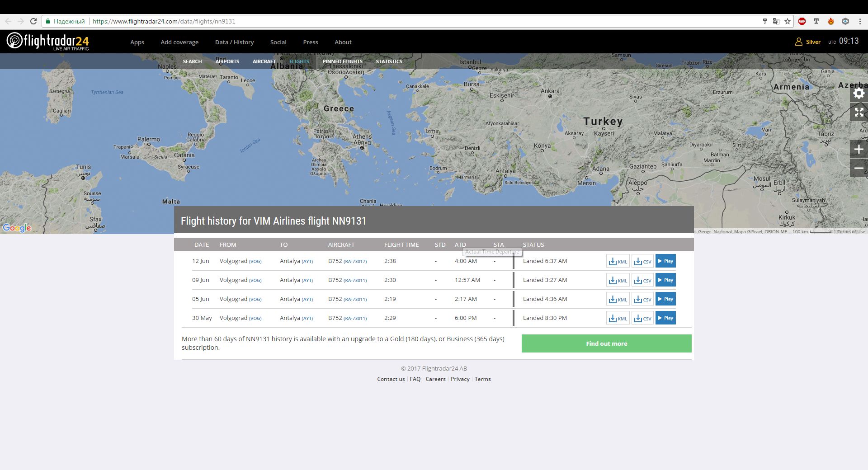The image size is (868, 470).
Task: Switch to PINNED FLIGHTS tab
Action: coord(342,61)
